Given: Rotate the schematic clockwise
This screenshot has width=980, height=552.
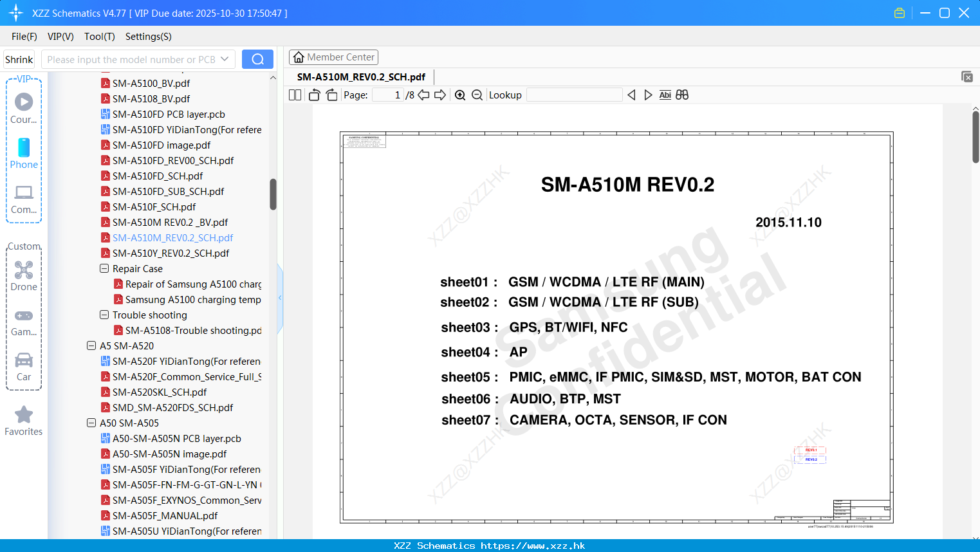Looking at the screenshot, I should pyautogui.click(x=331, y=95).
